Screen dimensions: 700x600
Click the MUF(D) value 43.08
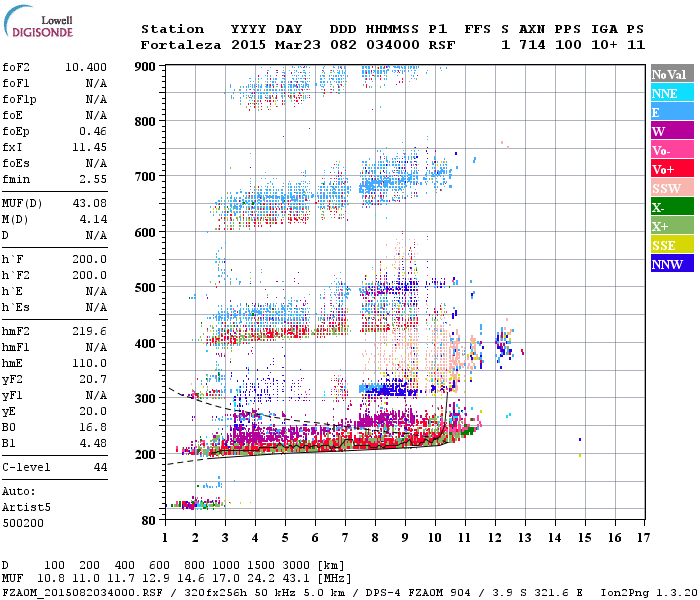point(89,203)
